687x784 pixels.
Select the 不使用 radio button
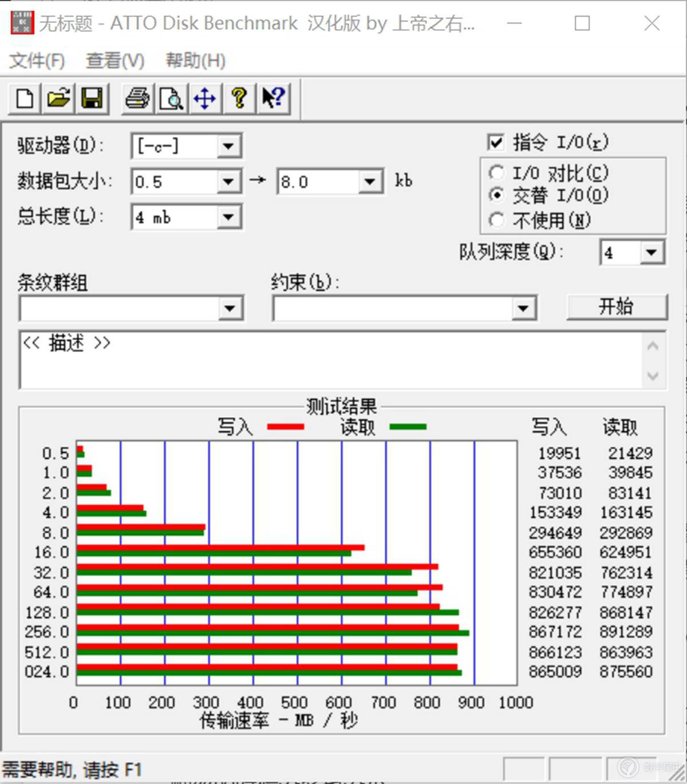pyautogui.click(x=496, y=220)
